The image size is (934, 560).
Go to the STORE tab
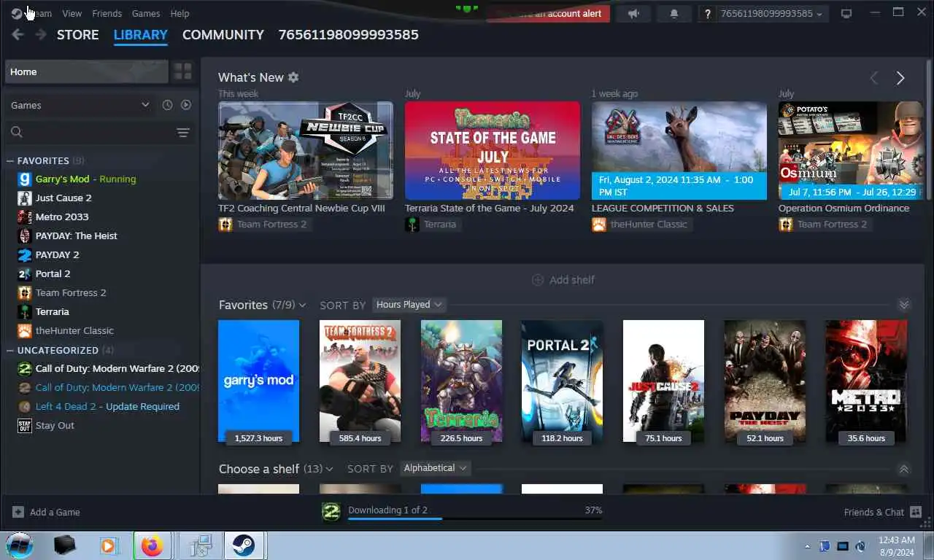(77, 35)
